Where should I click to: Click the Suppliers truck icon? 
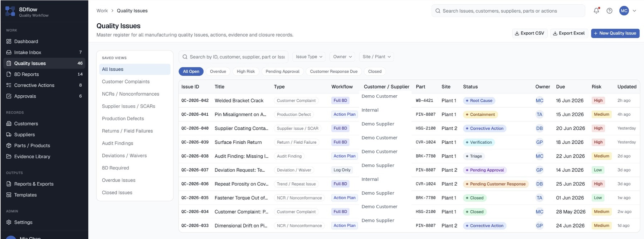pos(9,135)
